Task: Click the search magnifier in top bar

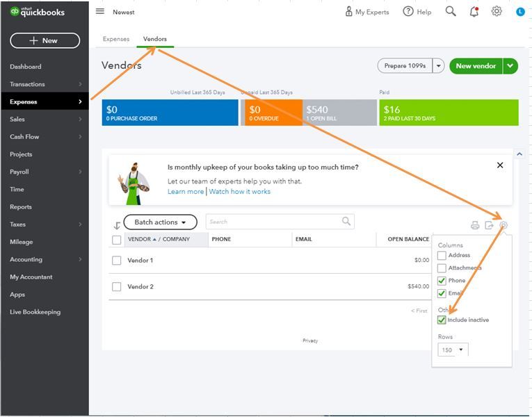Action: coord(450,12)
